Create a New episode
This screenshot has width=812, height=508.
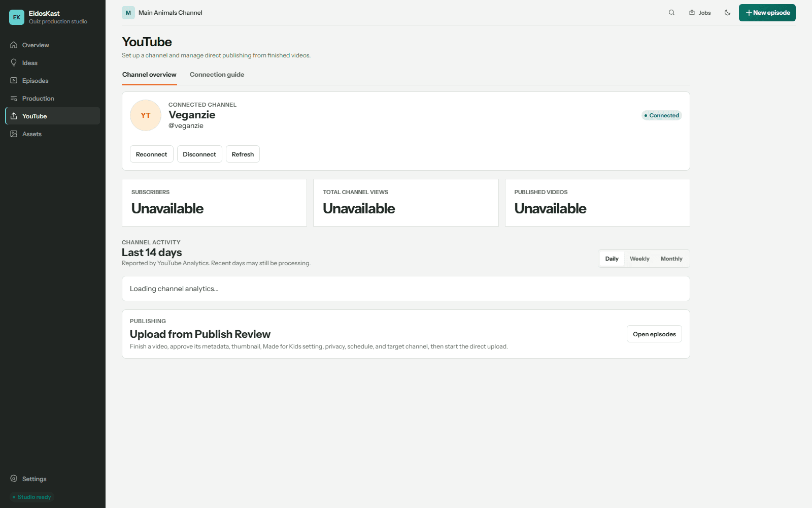[x=767, y=13]
